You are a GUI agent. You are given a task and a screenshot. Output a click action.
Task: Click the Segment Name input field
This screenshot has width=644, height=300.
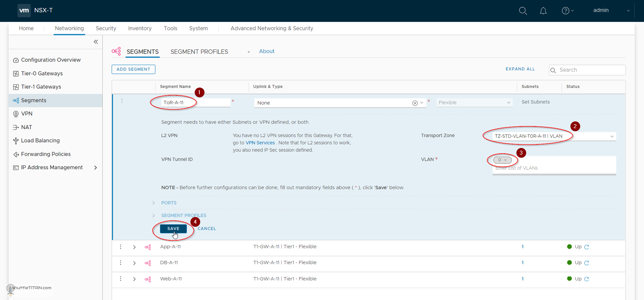pyautogui.click(x=195, y=103)
